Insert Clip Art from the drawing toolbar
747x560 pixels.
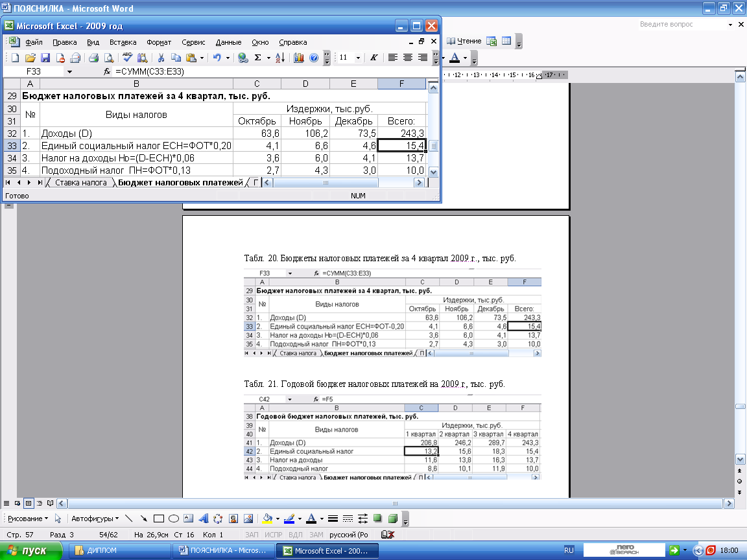[233, 519]
